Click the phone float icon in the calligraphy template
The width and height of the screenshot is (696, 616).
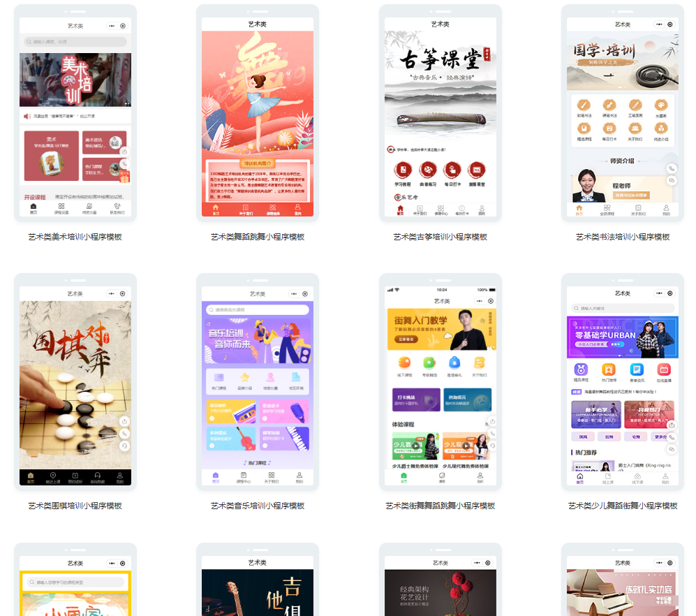coord(672,168)
